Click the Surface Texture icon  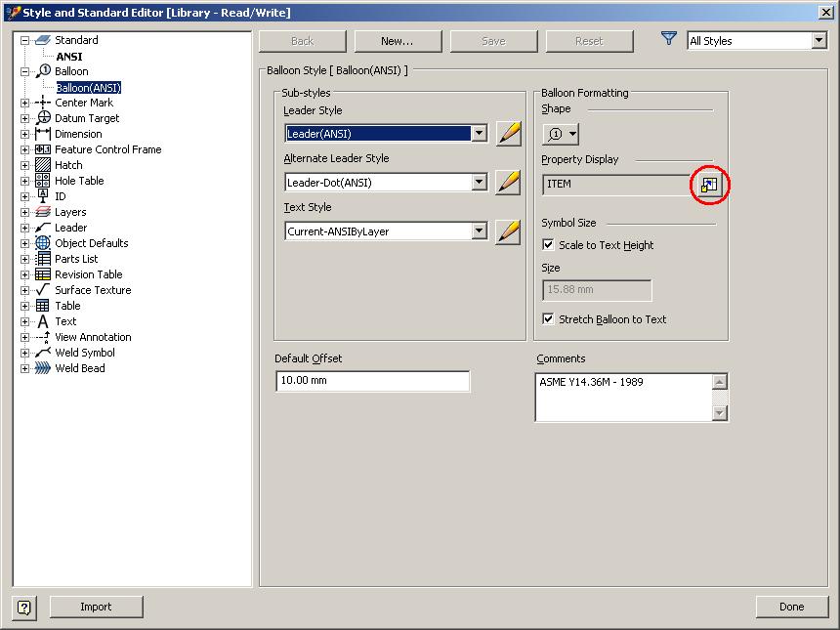(42, 290)
